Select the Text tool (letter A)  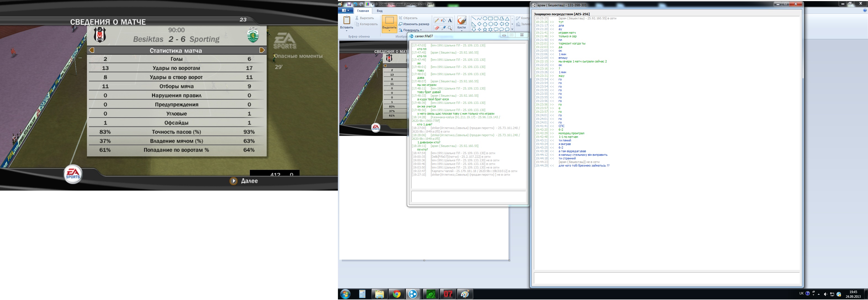450,20
